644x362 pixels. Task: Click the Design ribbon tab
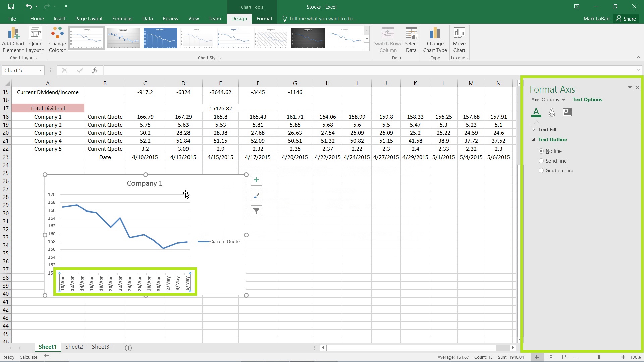pyautogui.click(x=239, y=18)
